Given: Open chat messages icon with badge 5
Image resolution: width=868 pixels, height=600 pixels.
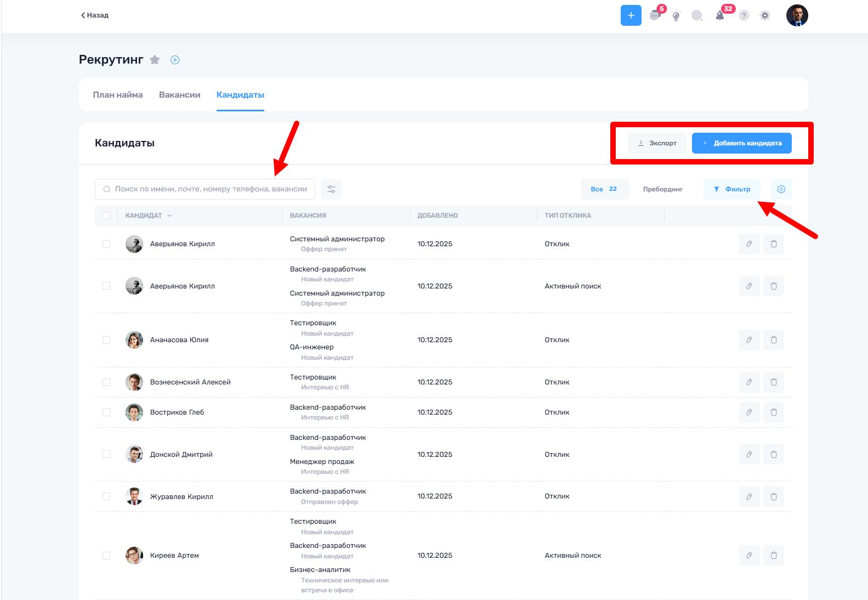Looking at the screenshot, I should coord(655,15).
